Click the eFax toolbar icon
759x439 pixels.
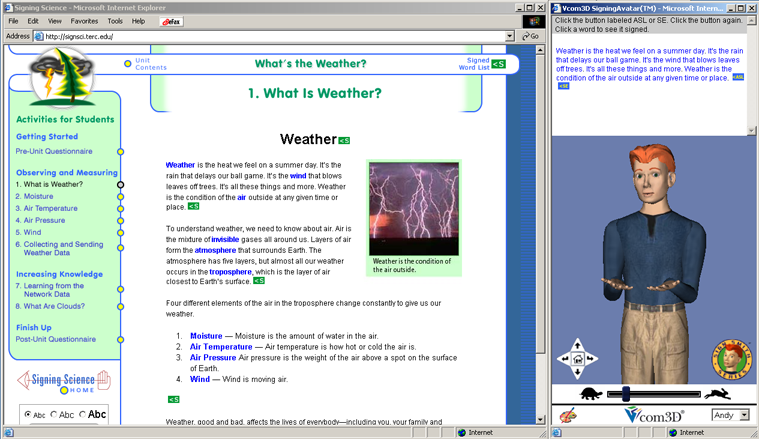point(171,20)
